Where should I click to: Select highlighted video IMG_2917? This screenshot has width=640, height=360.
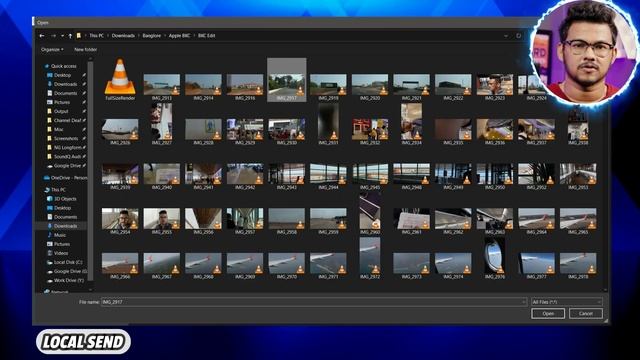tap(287, 80)
